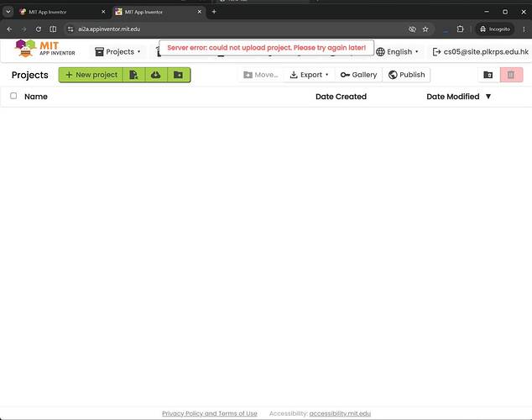Viewport: 532px width, 420px height.
Task: Click the Server error notification message
Action: pyautogui.click(x=266, y=48)
